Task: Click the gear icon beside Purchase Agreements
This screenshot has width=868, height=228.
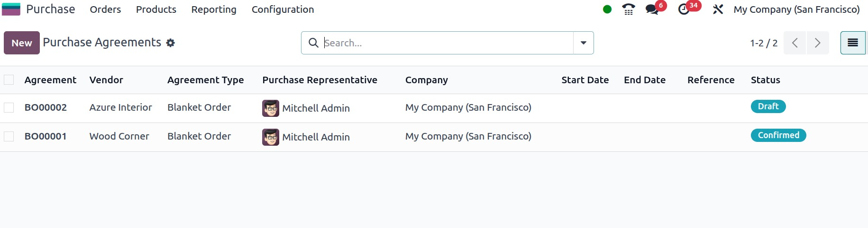Action: 171,43
